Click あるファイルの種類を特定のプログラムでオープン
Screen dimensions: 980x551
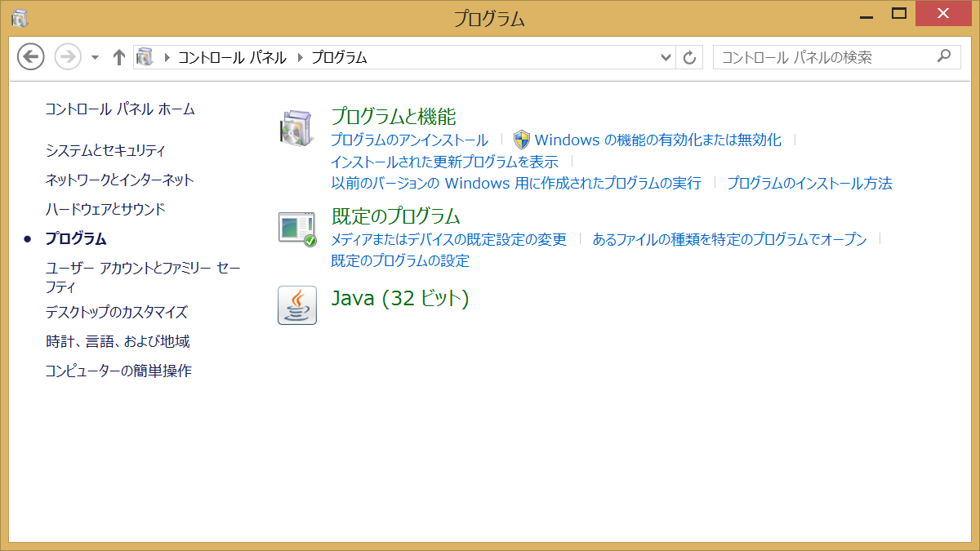coord(729,239)
